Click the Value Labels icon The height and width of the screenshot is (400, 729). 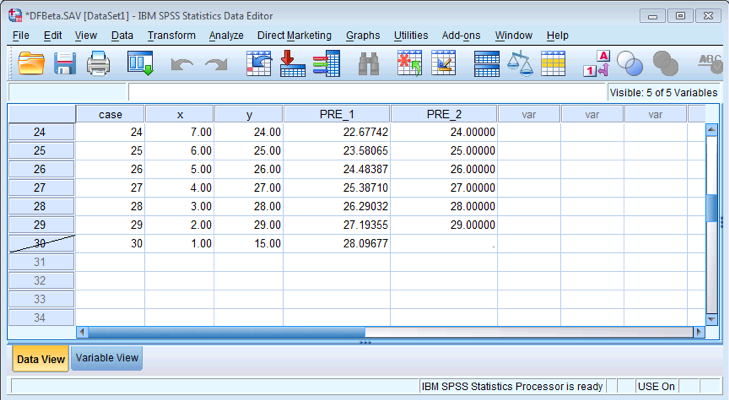(x=596, y=65)
